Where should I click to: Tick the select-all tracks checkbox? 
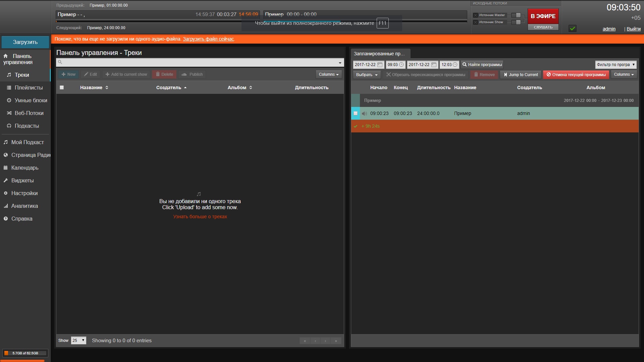(62, 87)
